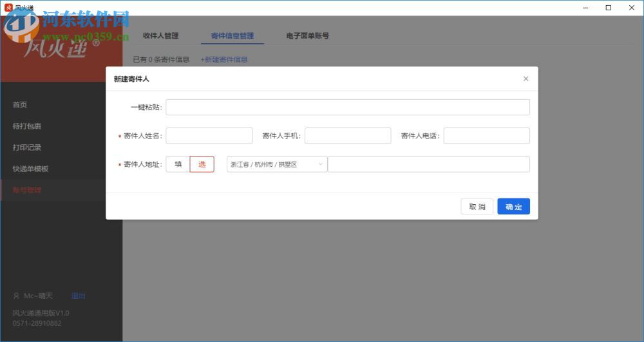Viewport: 644px width, 342px height.
Task: Open the 浙江省/杭州市/拱墅区 region dropdown
Action: point(277,164)
